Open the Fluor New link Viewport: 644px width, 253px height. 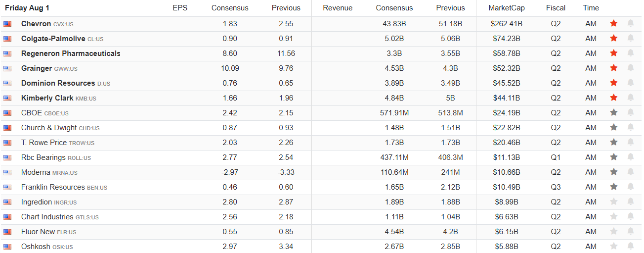(38, 232)
